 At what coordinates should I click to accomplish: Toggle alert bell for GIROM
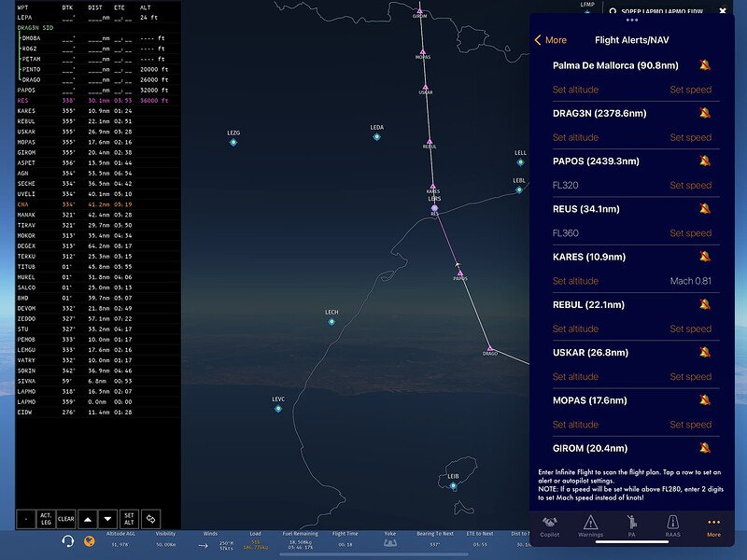705,448
